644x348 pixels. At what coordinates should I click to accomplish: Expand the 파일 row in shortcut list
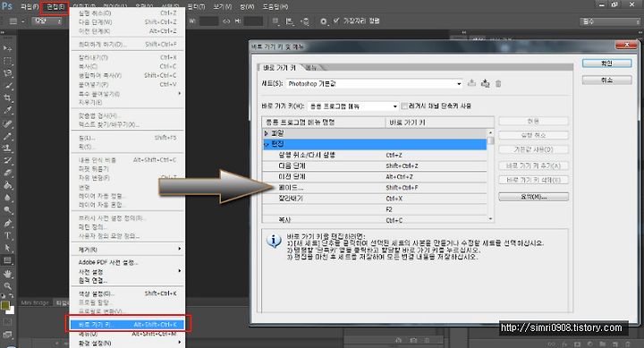(x=267, y=133)
